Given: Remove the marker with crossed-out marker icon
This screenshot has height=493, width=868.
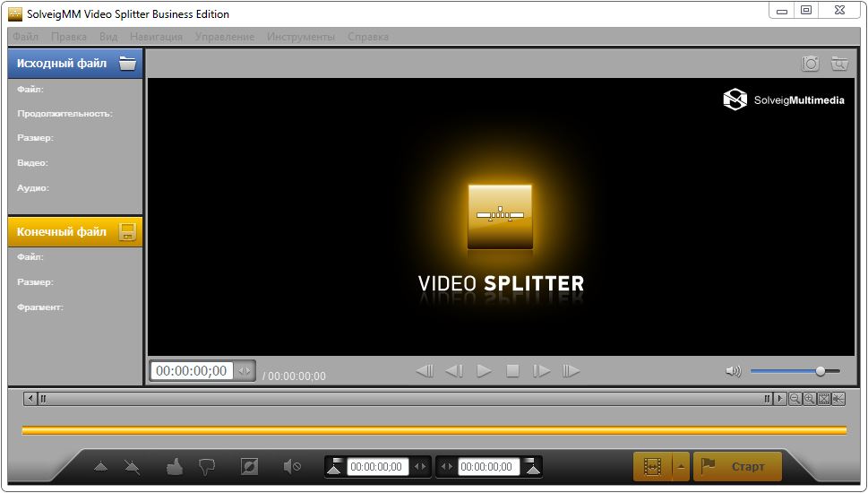Looking at the screenshot, I should [133, 467].
